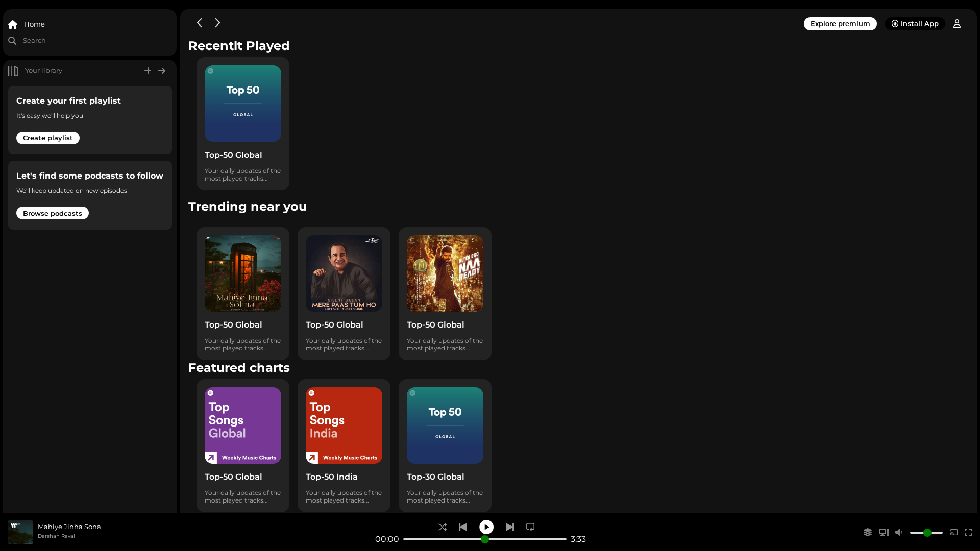Add new item with the library plus icon

(148, 70)
